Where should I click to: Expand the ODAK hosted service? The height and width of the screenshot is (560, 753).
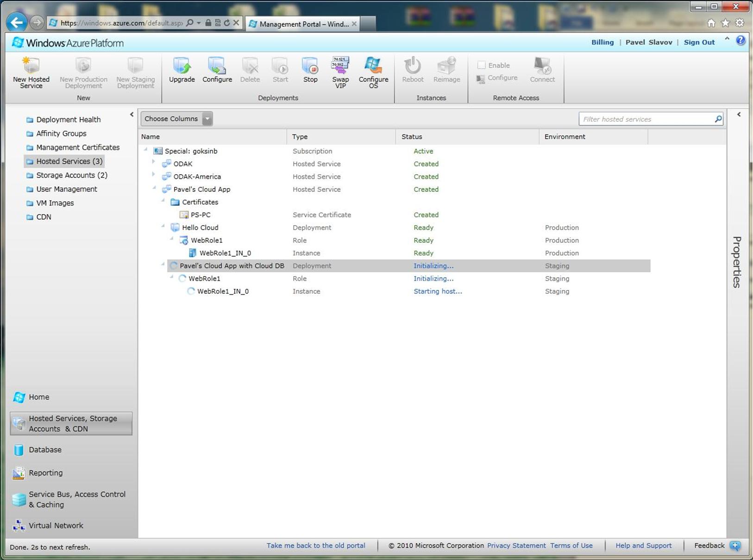click(154, 162)
